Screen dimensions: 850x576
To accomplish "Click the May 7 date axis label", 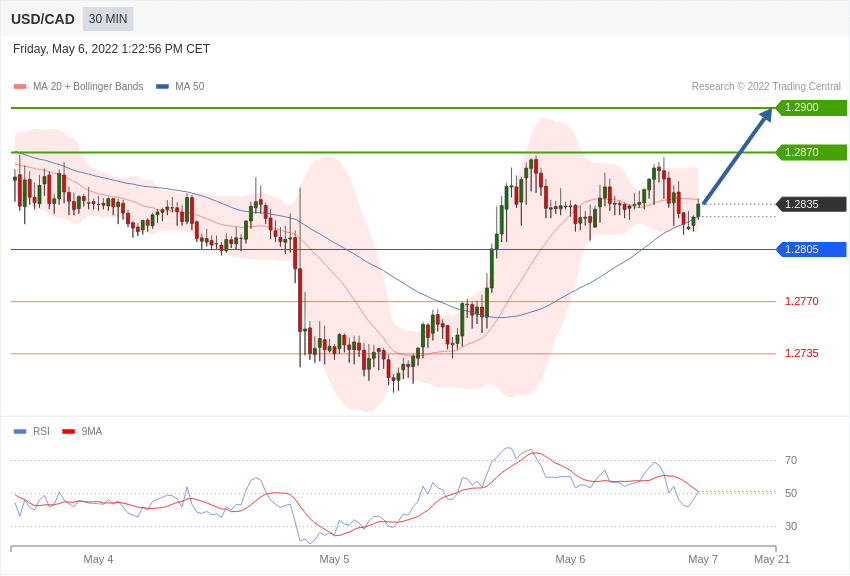I will click(x=703, y=559).
